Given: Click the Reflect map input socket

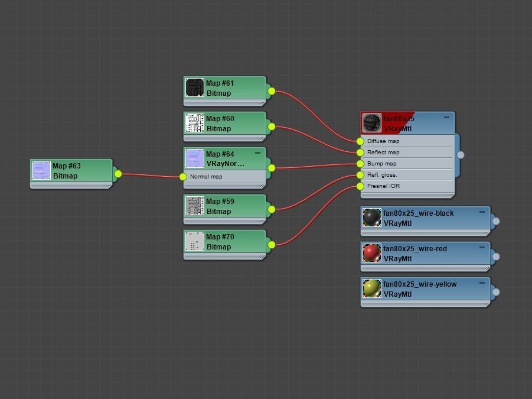Looking at the screenshot, I should 360,153.
